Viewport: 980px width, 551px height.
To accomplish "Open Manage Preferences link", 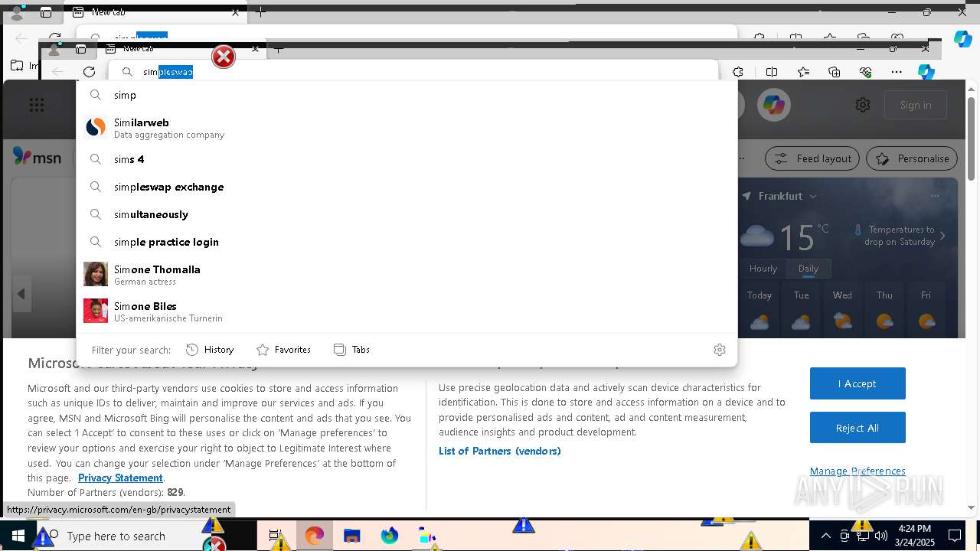I will (857, 471).
